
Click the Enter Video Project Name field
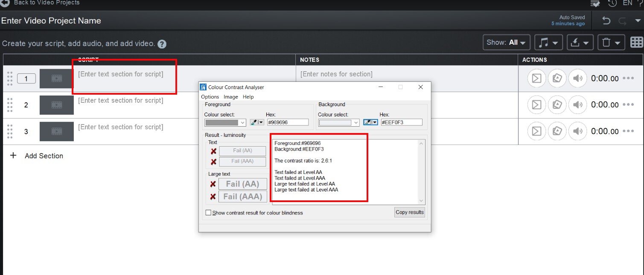point(51,20)
